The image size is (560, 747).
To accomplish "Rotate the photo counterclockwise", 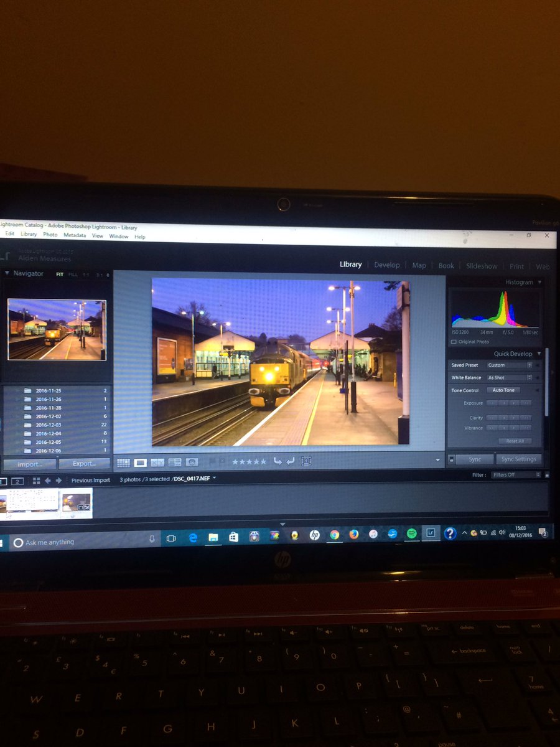I will [278, 461].
